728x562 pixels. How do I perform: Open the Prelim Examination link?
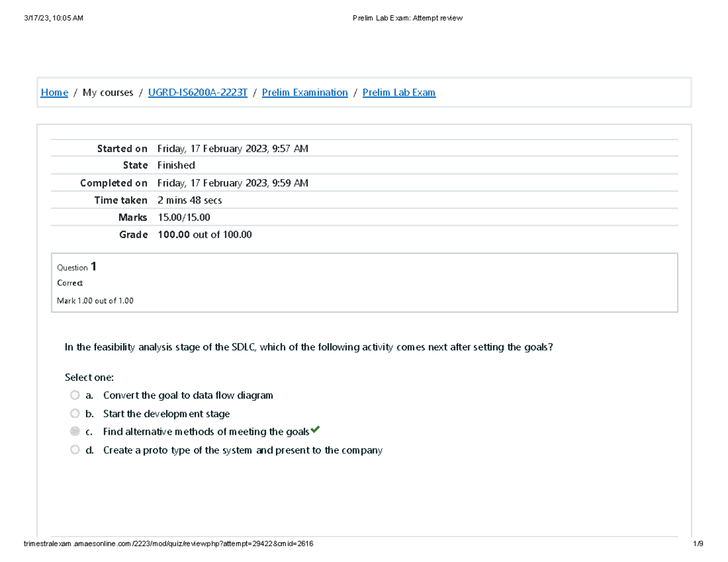(x=305, y=92)
